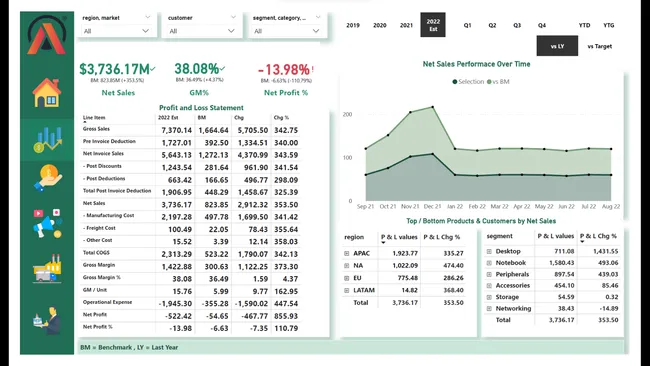Collapse the segment, category slicer header chevron

click(318, 17)
